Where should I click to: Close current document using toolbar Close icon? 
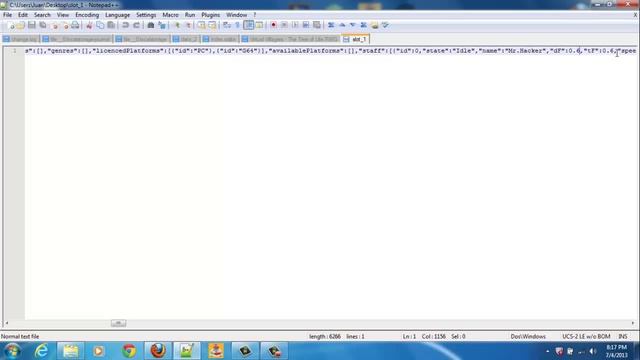coord(54,25)
